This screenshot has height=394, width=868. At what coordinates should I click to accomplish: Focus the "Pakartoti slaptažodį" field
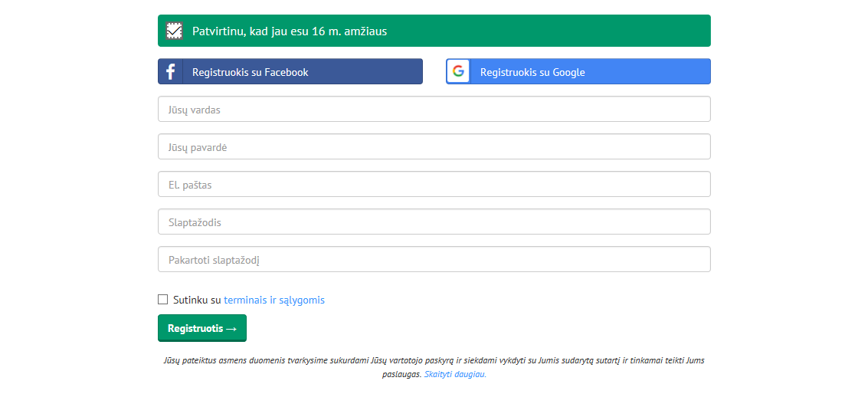(434, 259)
